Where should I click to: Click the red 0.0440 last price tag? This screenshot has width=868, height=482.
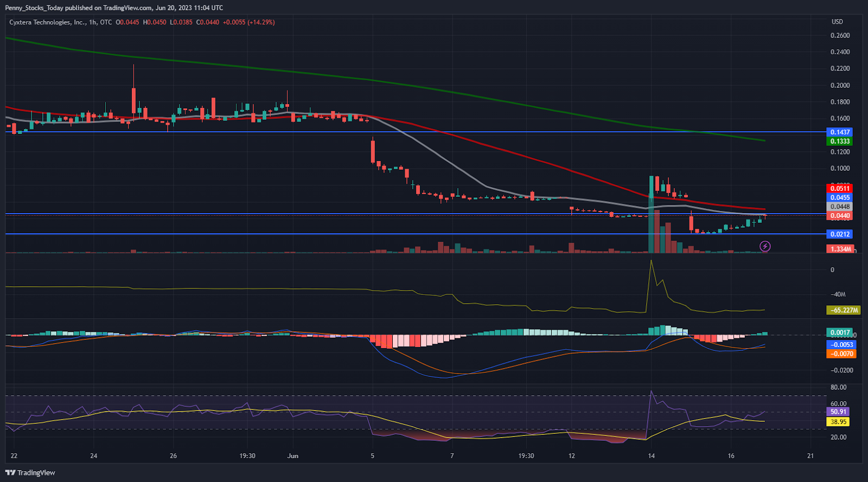840,216
